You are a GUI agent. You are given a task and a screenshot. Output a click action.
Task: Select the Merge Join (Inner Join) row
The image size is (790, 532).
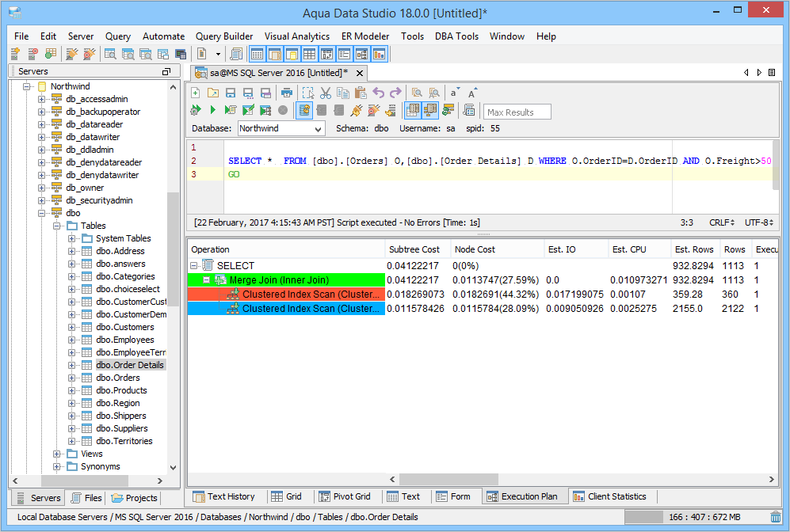click(286, 279)
